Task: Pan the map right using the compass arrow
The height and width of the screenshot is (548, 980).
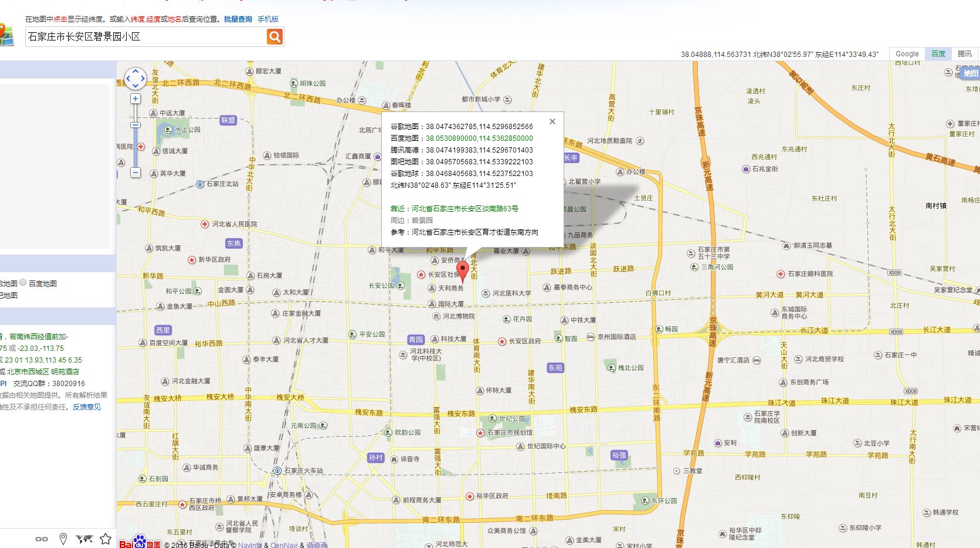Action: click(x=143, y=78)
